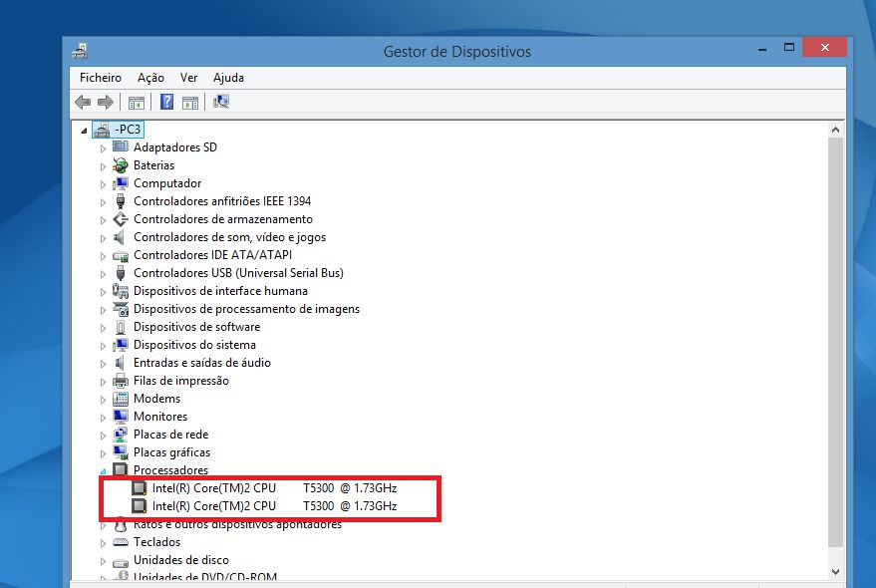
Task: Expand the Monitores node
Action: 103,418
